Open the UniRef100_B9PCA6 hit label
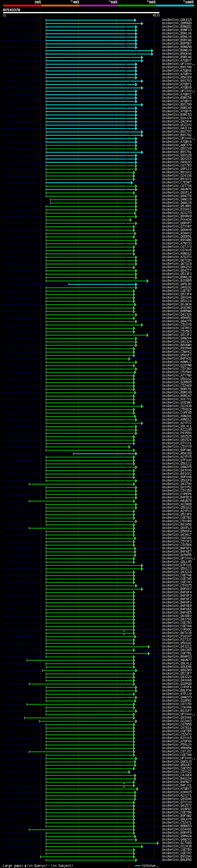Image resolution: width=197 pixels, height=868 pixels. 177,40
